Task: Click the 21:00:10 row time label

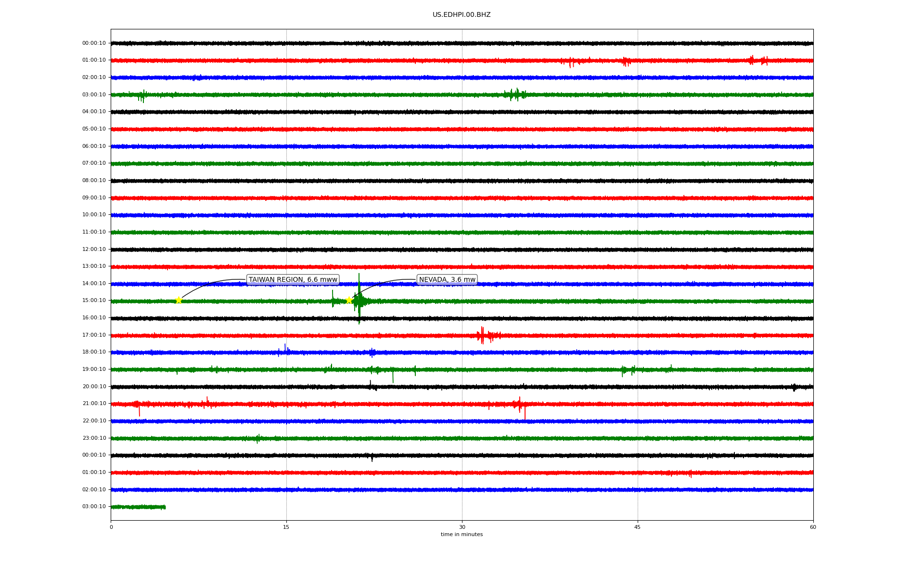Action: pyautogui.click(x=94, y=404)
